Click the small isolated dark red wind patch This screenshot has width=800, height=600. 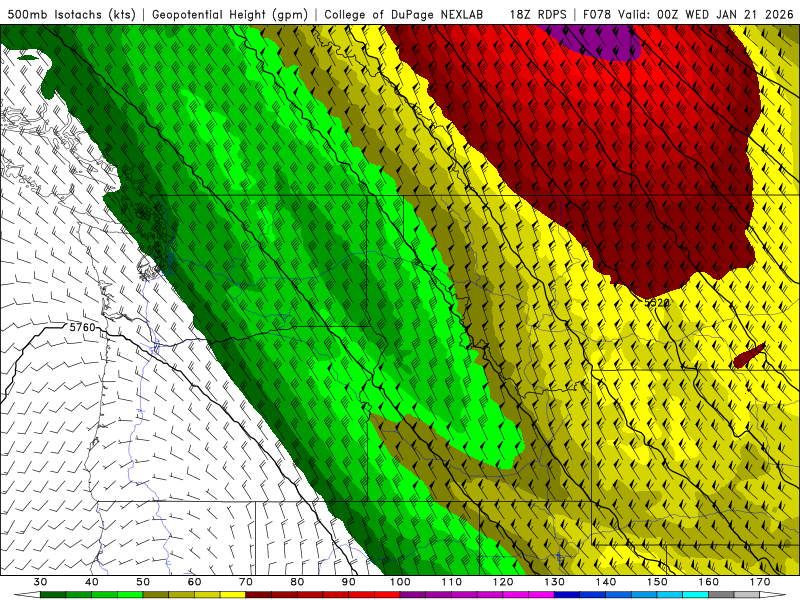tap(749, 356)
